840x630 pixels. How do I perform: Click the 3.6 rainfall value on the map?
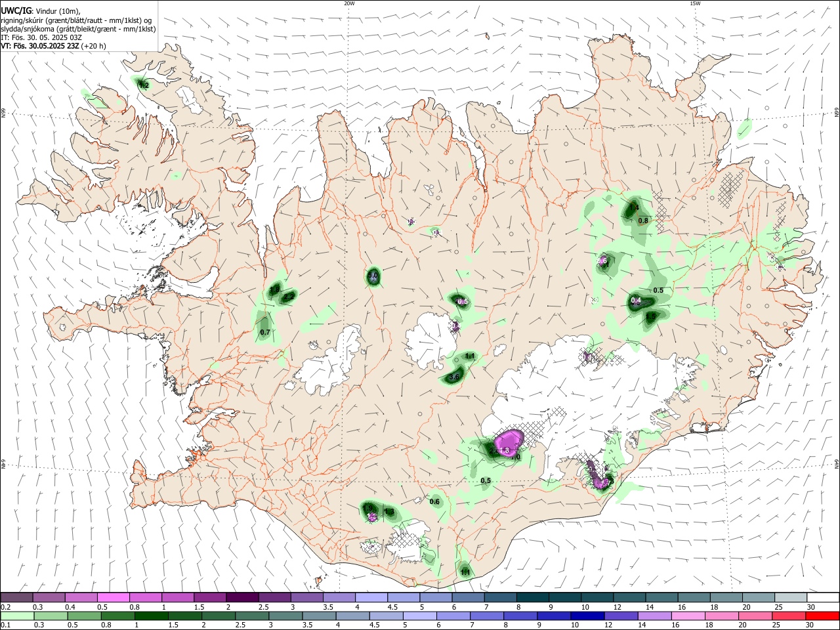click(x=453, y=377)
